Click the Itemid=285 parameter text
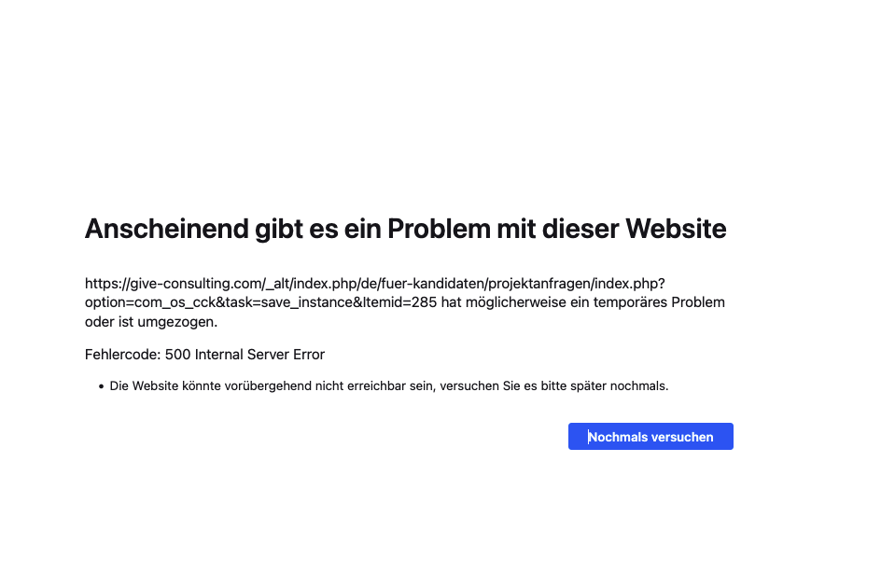The image size is (881, 588). (399, 302)
